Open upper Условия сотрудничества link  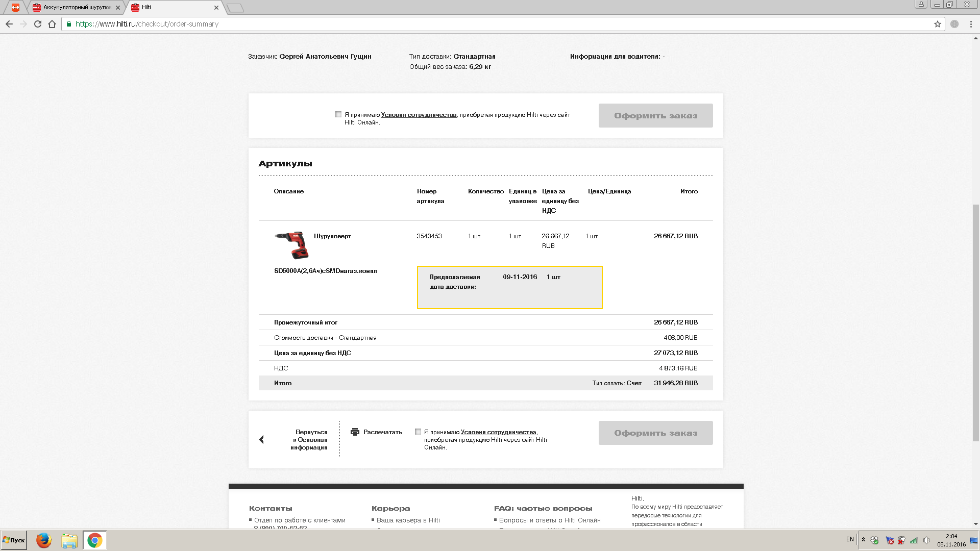(419, 115)
